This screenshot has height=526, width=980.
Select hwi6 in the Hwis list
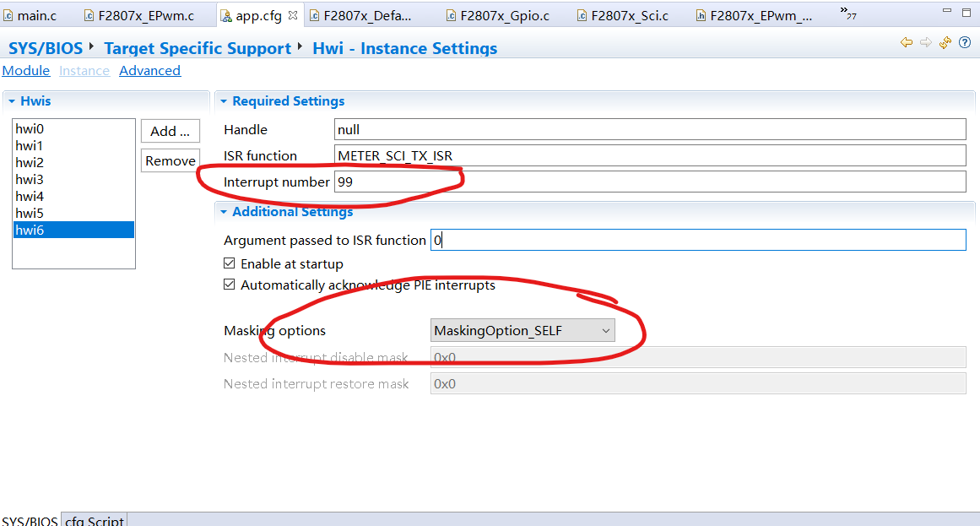tap(73, 230)
